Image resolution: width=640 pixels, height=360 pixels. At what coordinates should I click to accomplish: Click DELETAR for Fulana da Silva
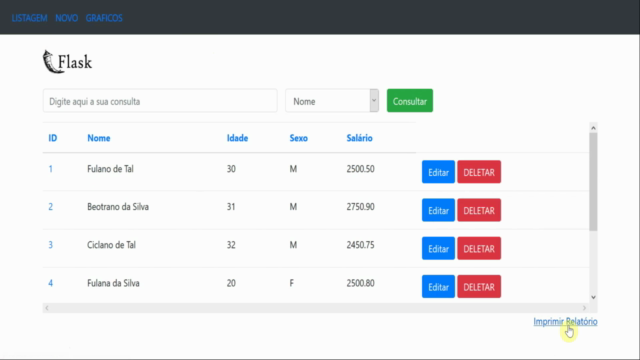click(x=479, y=287)
